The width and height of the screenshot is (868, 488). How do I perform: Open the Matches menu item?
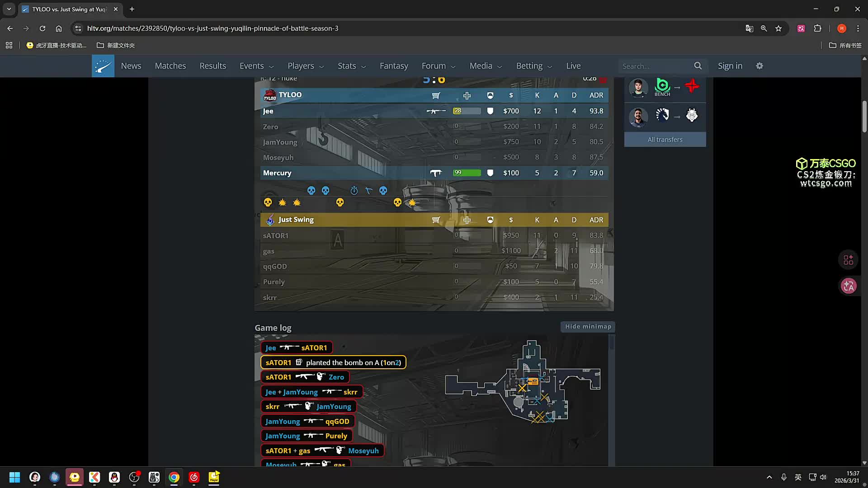coord(170,66)
